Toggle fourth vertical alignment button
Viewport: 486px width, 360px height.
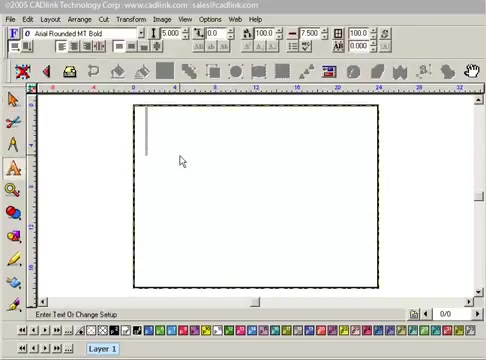click(157, 46)
